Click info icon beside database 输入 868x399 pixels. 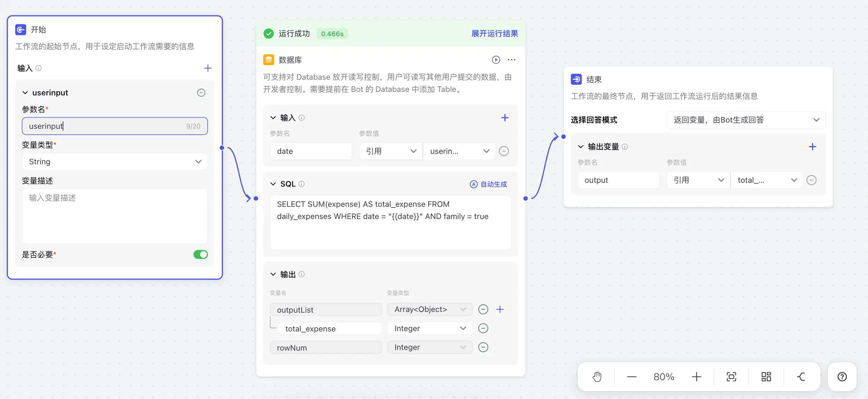(302, 118)
